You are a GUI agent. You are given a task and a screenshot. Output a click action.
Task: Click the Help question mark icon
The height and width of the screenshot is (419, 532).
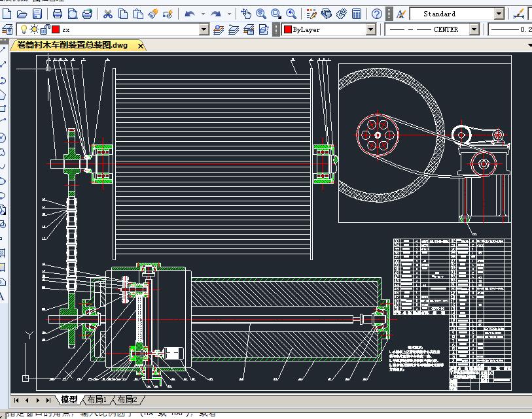pyautogui.click(x=377, y=14)
